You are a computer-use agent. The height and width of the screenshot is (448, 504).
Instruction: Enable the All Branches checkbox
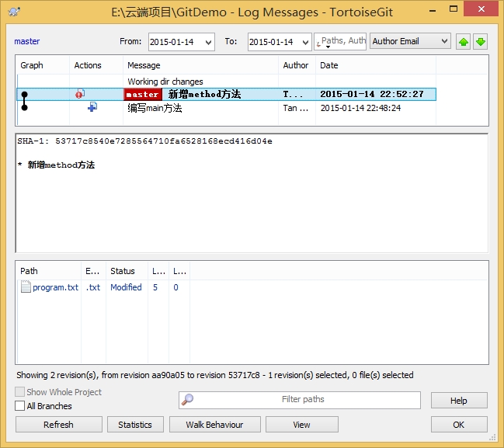(20, 406)
